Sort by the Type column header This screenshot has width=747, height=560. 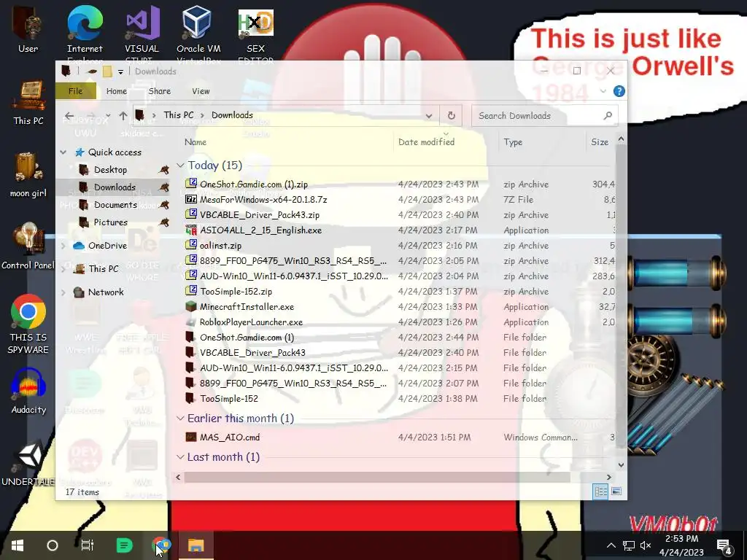pos(513,142)
